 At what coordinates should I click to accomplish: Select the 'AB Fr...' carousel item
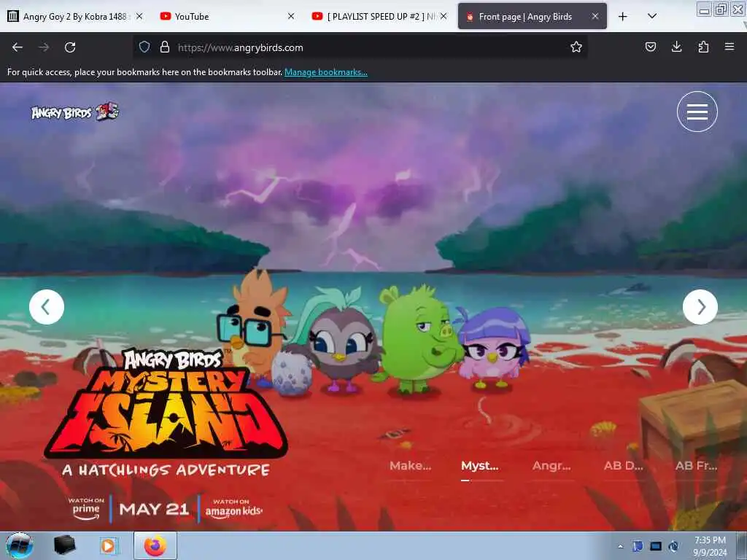[x=696, y=466]
